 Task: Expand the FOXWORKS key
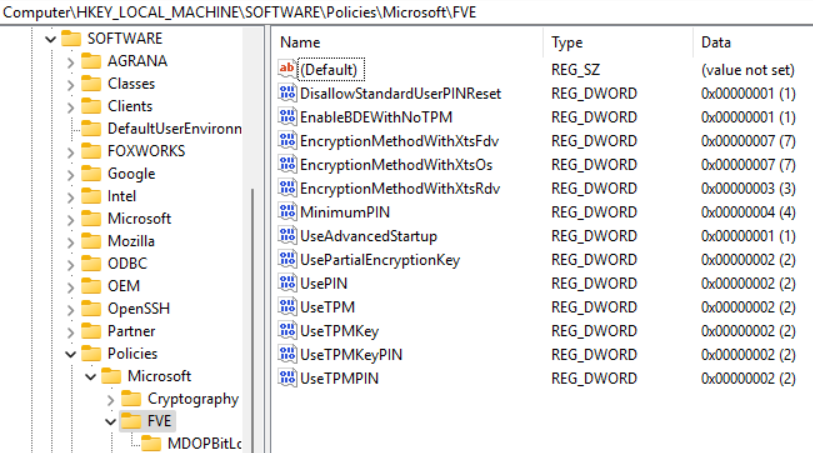click(x=71, y=152)
